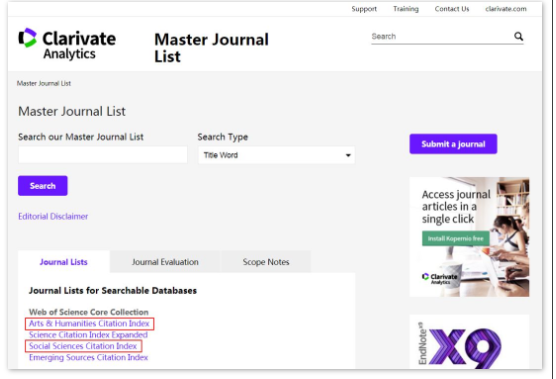Click the Master Journal List search field
This screenshot has height=379, width=556.
click(102, 155)
